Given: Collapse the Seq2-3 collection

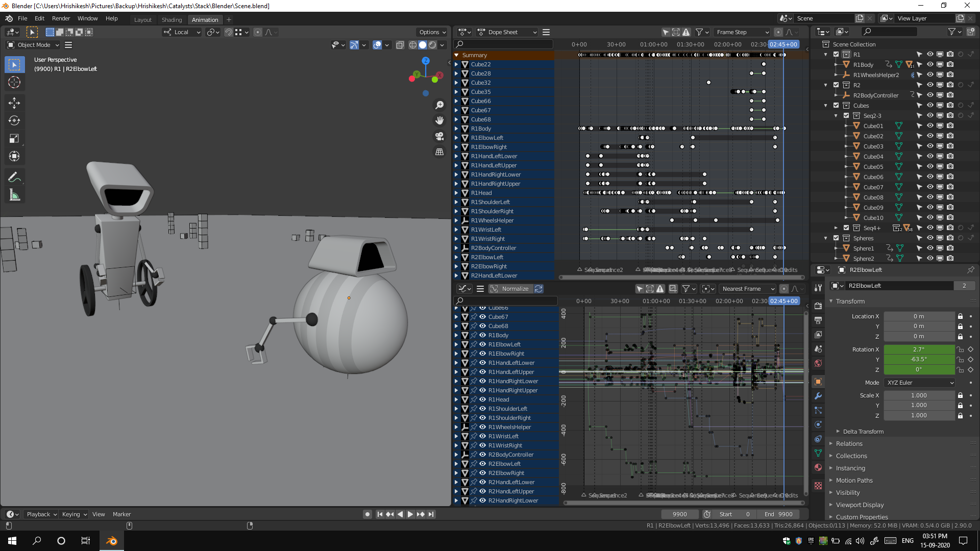Looking at the screenshot, I should tap(836, 116).
